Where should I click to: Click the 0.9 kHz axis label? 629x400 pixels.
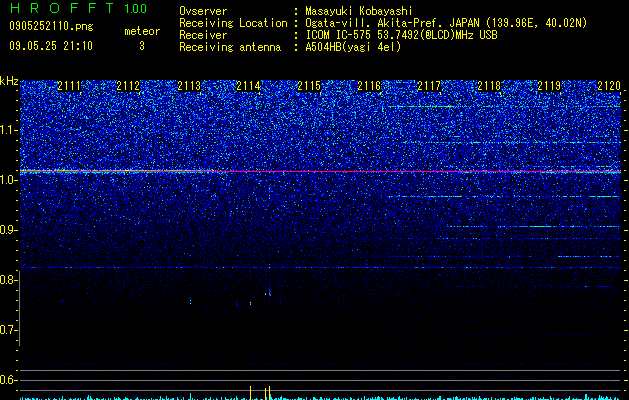coord(8,230)
